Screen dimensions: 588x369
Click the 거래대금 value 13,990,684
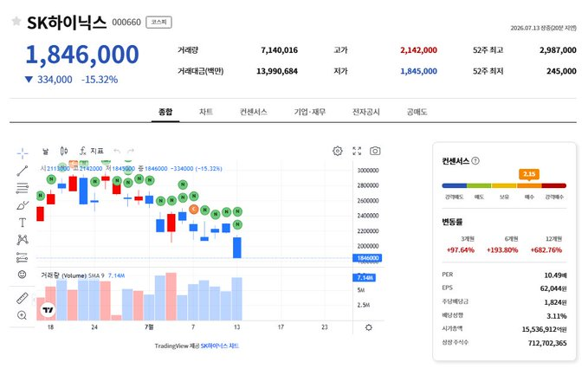click(x=277, y=71)
